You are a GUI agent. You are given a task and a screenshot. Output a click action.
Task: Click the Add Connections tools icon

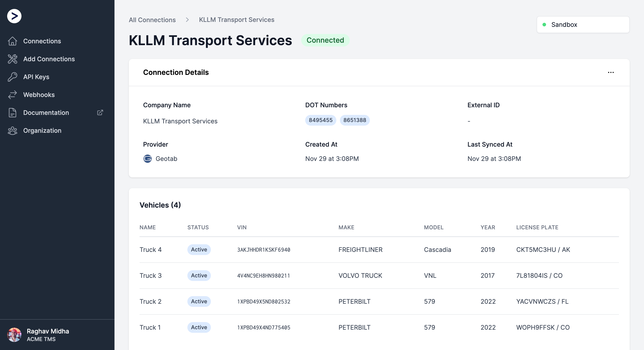pyautogui.click(x=12, y=59)
